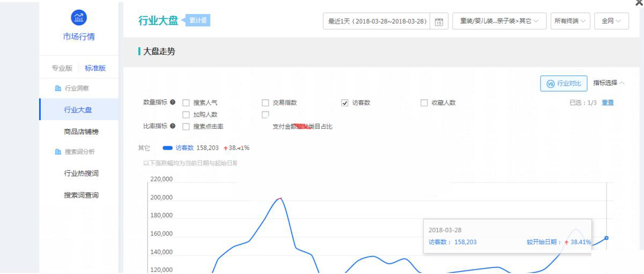The height and width of the screenshot is (274, 644).
Task: Enable the 搜索点击率 checkbox
Action: [x=186, y=127]
